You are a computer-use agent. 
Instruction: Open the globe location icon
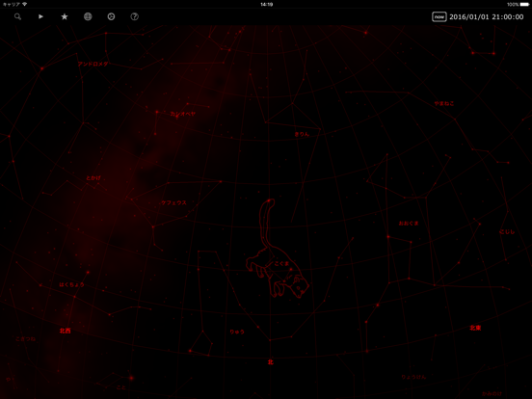coord(88,16)
